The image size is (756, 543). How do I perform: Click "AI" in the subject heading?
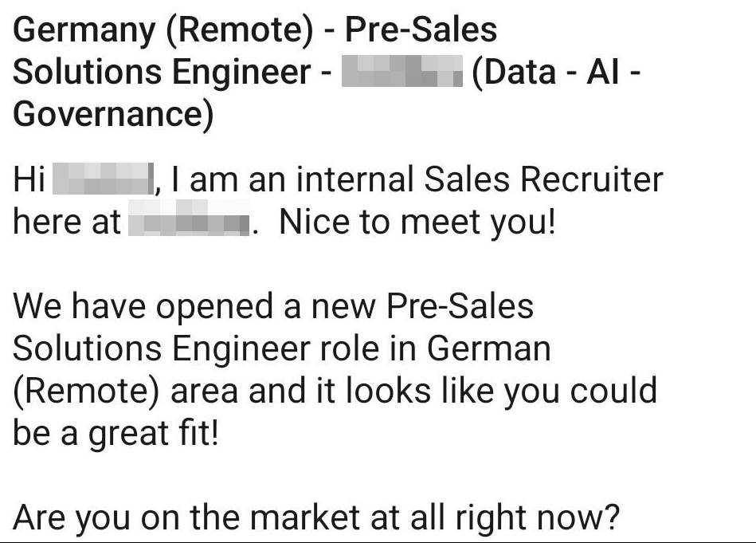pyautogui.click(x=604, y=73)
